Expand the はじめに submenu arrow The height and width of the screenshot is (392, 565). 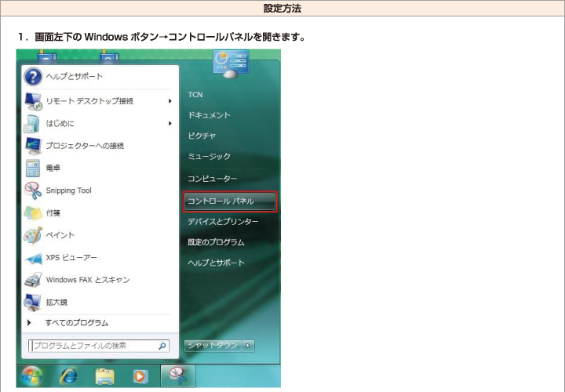pos(169,123)
